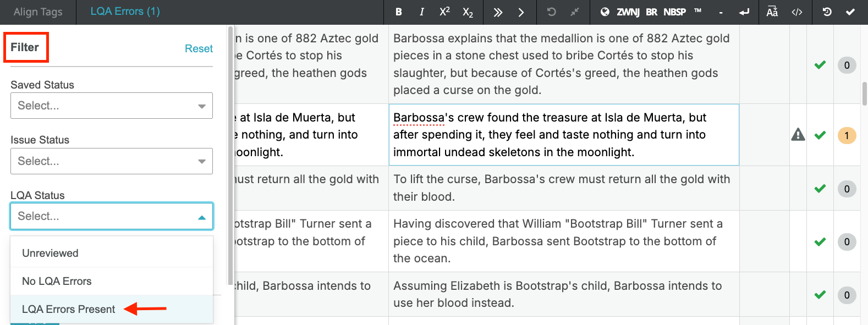Select LQA Errors Present option
868x325 pixels.
click(x=112, y=309)
